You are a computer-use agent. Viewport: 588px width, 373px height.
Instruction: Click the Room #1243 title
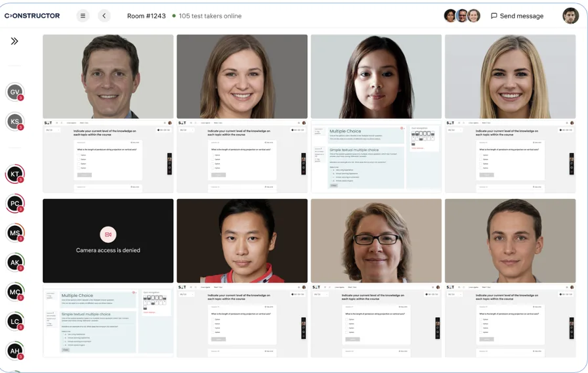146,16
